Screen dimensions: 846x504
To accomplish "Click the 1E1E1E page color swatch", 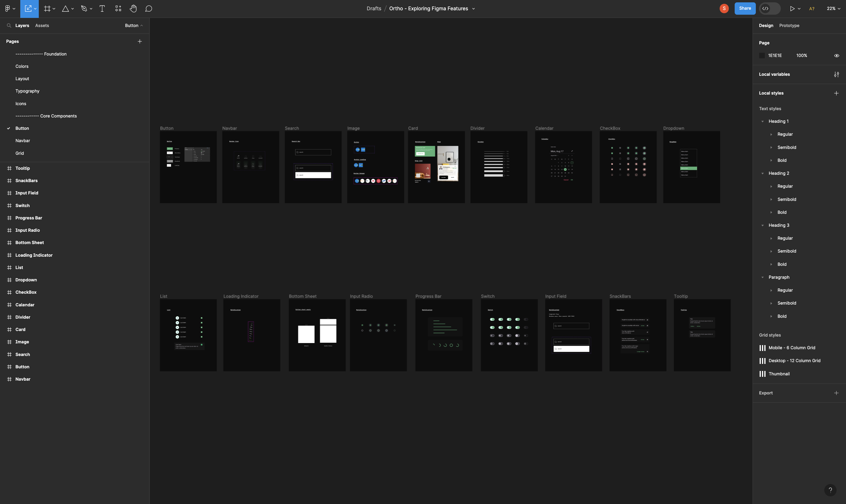I will [x=762, y=55].
